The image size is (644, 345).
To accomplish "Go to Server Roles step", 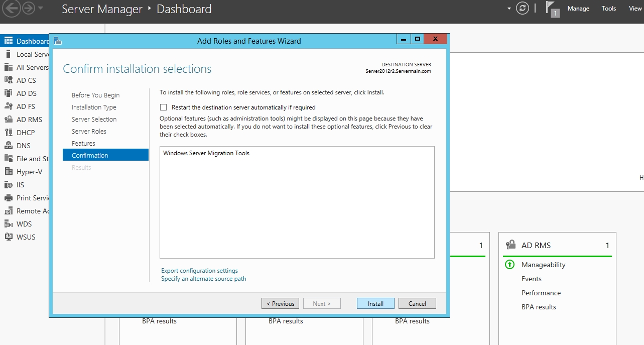I will [89, 132].
